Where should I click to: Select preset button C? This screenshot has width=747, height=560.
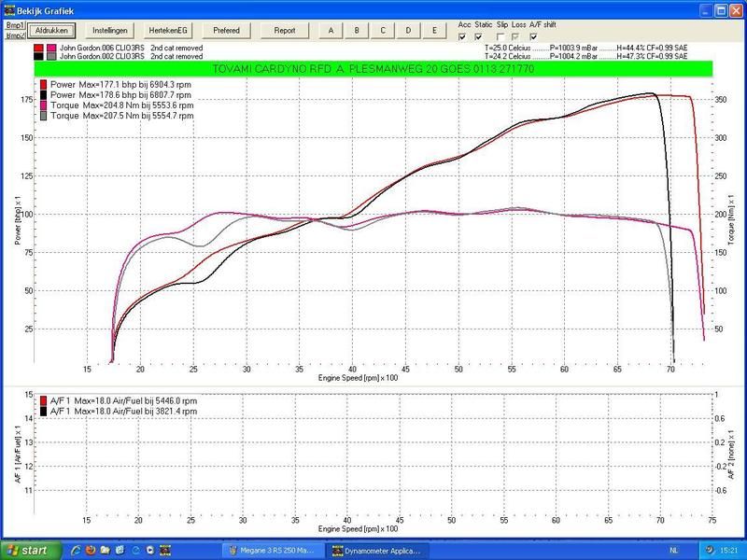(x=383, y=30)
